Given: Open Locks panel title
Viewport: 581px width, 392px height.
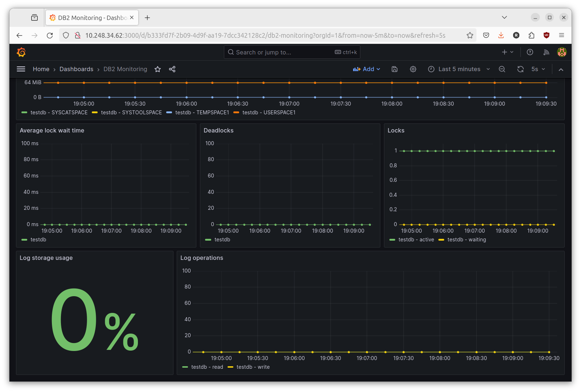Looking at the screenshot, I should click(396, 130).
